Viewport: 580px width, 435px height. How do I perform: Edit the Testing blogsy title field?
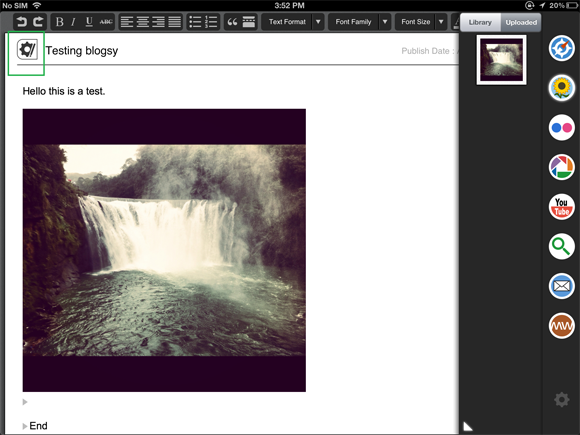coord(82,51)
